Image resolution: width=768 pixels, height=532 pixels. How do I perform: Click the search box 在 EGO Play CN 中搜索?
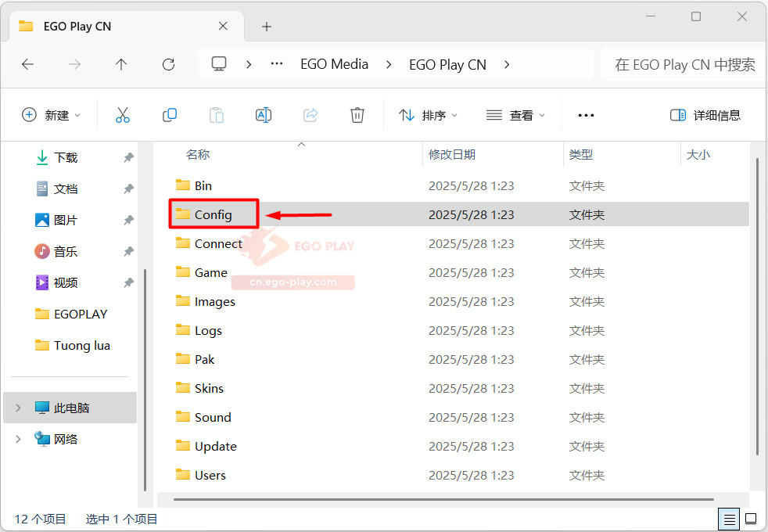point(683,64)
